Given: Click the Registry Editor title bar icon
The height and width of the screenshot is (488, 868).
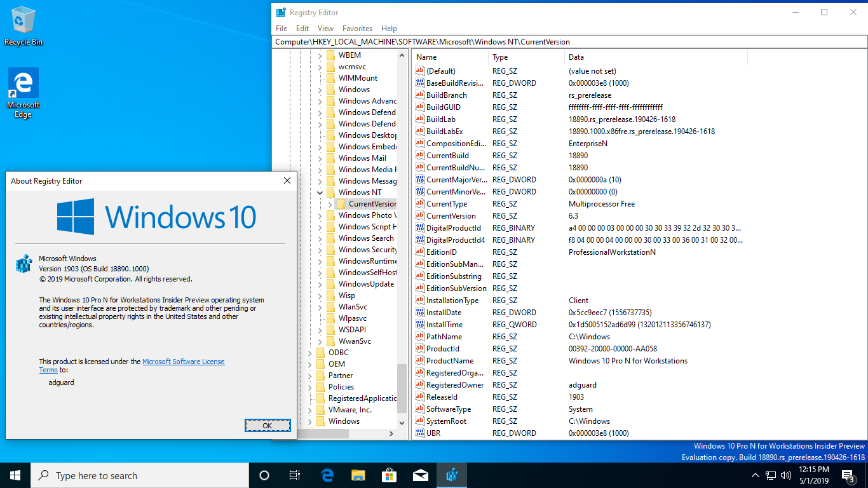Looking at the screenshot, I should (x=281, y=12).
